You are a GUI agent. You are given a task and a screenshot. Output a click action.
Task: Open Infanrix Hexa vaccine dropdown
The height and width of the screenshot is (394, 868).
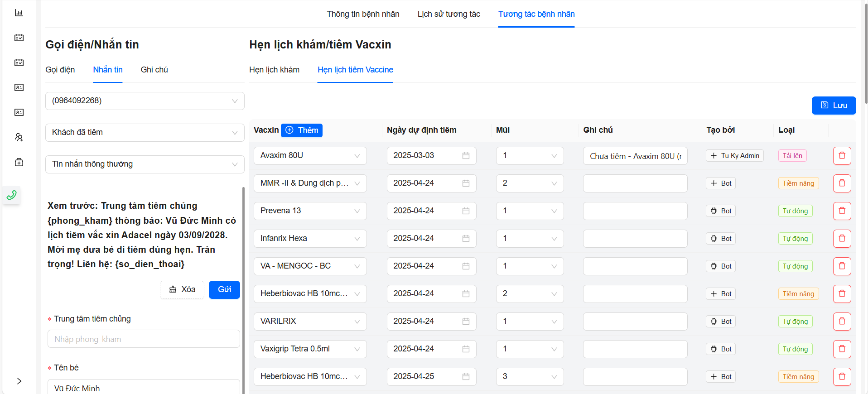tap(310, 239)
